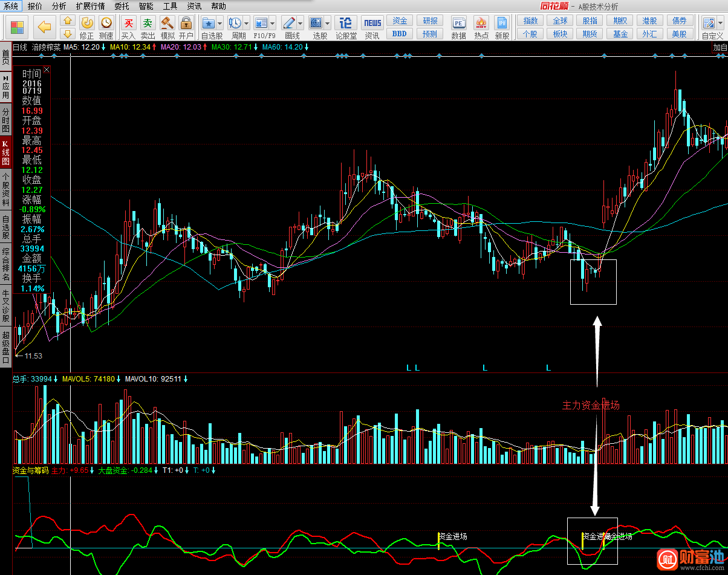Viewport: 728px width, 575px height.
Task: Click the 测速 clock icon
Action: tap(106, 24)
